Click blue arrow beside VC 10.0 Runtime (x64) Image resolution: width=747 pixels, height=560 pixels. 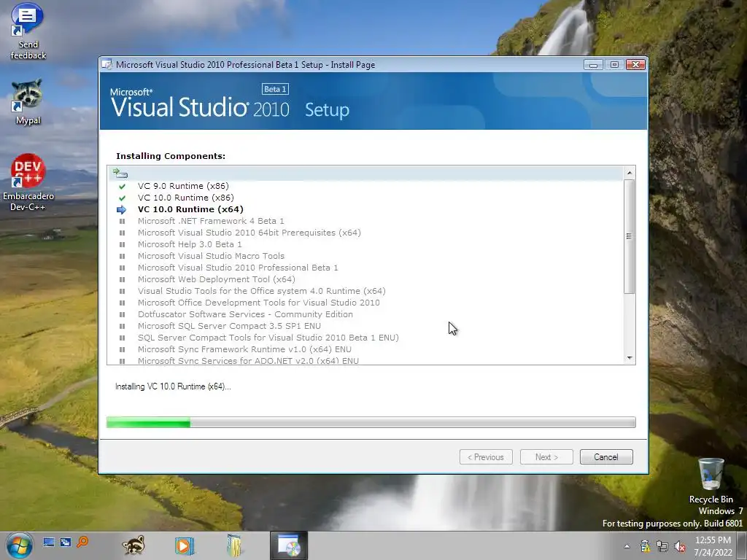pos(122,209)
